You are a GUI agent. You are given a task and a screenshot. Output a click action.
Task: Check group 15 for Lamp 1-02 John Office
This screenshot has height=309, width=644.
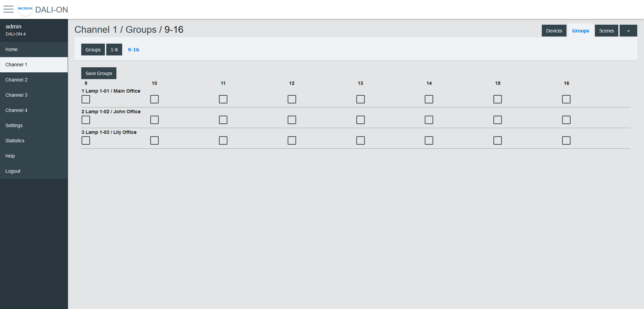(x=497, y=120)
